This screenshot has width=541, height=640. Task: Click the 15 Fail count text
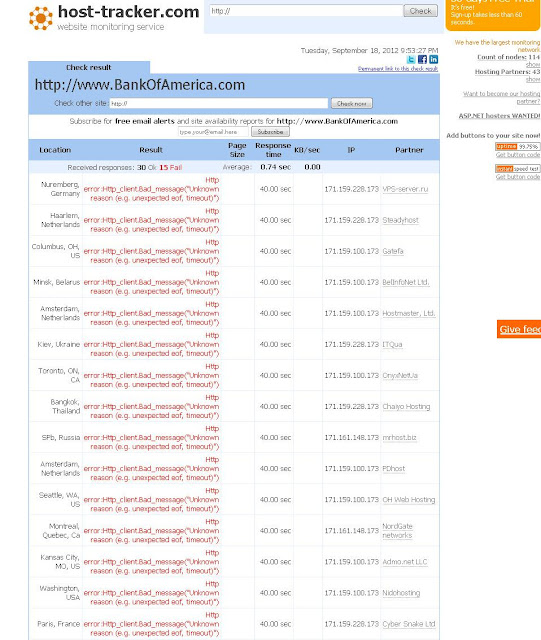(x=171, y=167)
